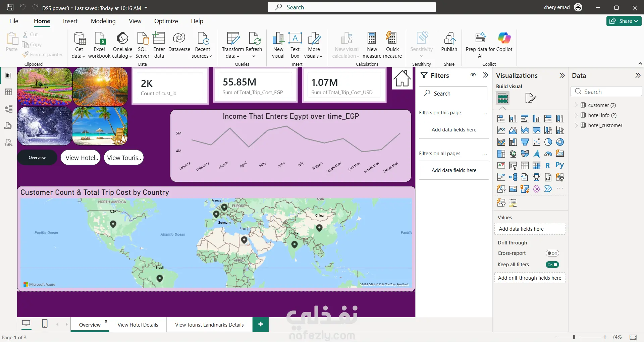Image resolution: width=644 pixels, height=342 pixels.
Task: Click the Save icon in title bar
Action: click(10, 7)
